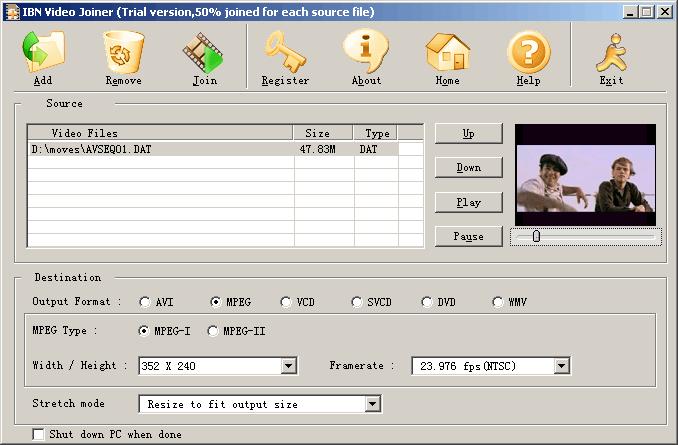Click the Exit running man icon

coord(611,52)
